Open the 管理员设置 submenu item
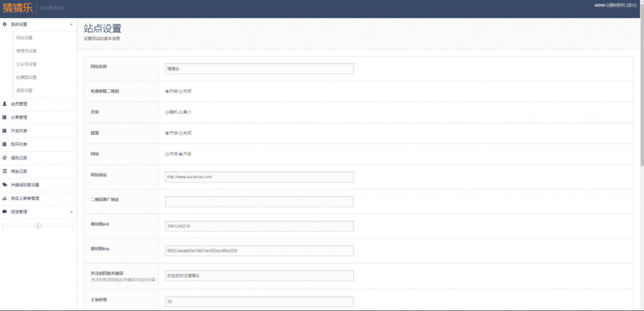The height and width of the screenshot is (311, 644). pos(26,51)
